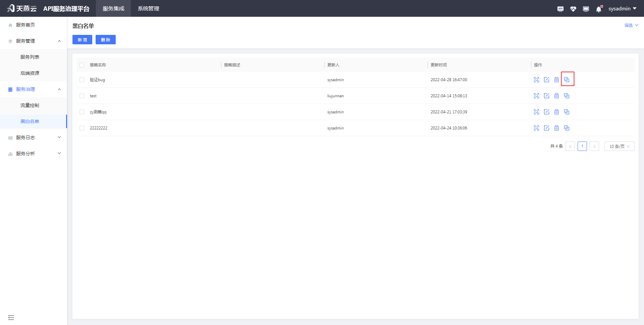Click the view detail icon for 22222222 row
The width and height of the screenshot is (644, 325).
pyautogui.click(x=536, y=128)
